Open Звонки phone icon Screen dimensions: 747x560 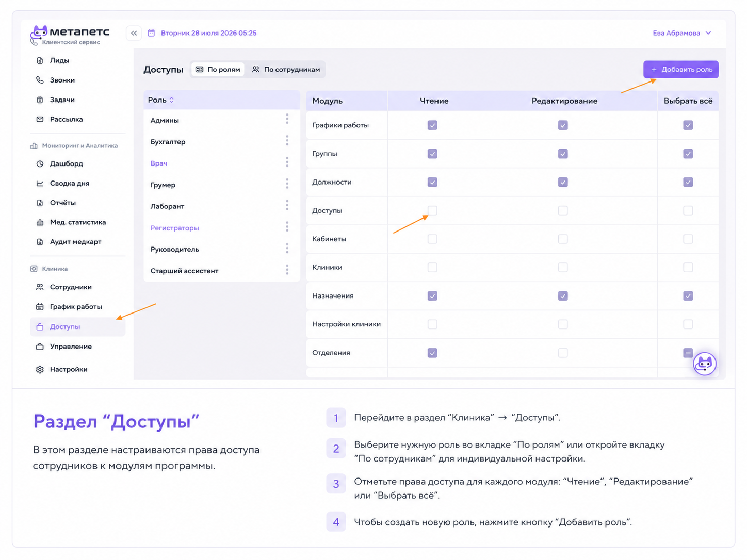40,80
